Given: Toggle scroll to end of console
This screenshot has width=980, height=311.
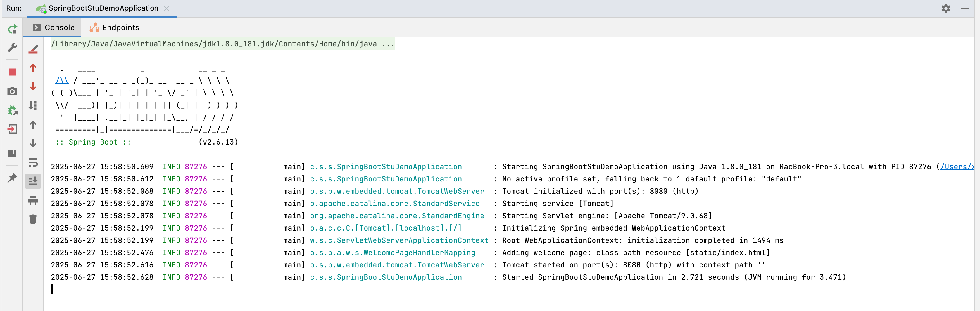Looking at the screenshot, I should tap(33, 181).
